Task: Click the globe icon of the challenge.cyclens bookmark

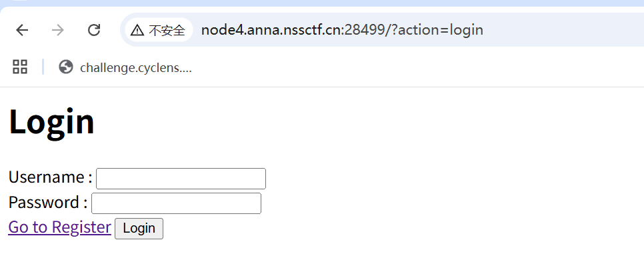Action: (65, 67)
